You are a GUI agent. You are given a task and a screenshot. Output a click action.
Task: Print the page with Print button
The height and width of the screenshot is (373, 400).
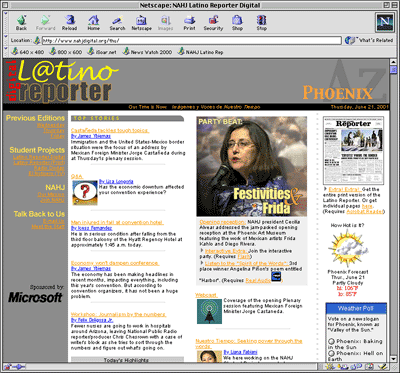click(x=189, y=23)
